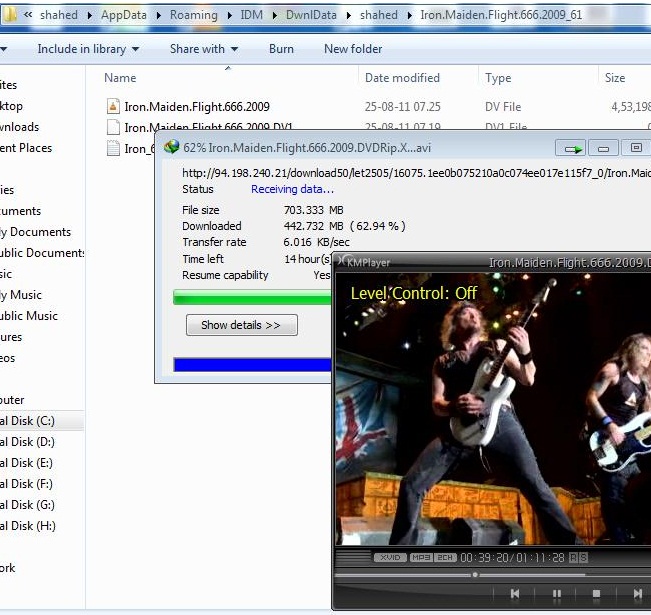Sort files by Date modified column
The image size is (651, 615).
[402, 78]
